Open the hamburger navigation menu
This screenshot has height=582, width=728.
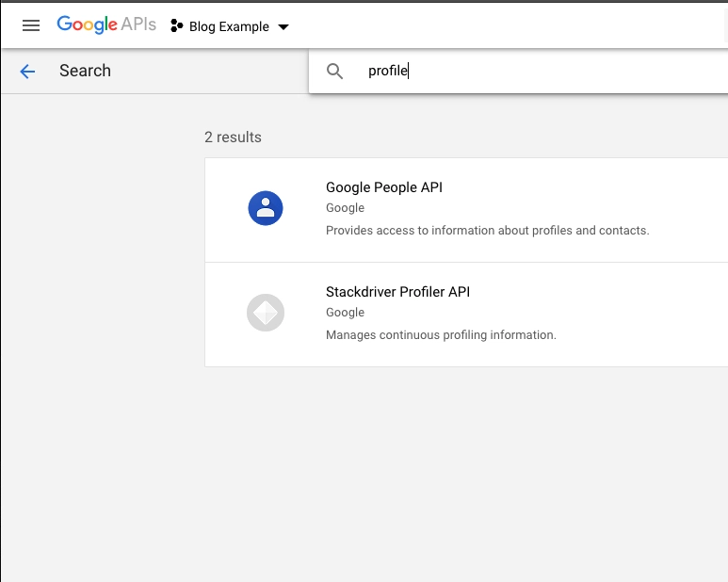31,25
